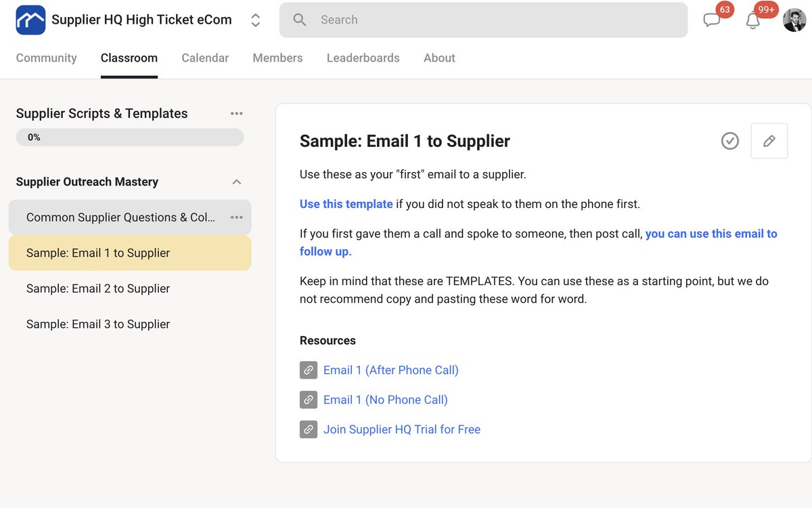Collapse the Supplier Outreach Mastery section
812x508 pixels.
pos(236,182)
